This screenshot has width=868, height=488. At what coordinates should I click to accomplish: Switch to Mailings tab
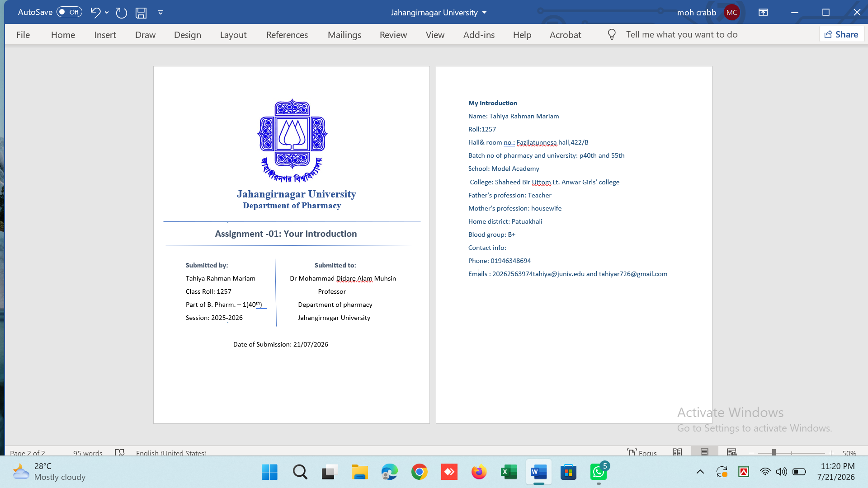pyautogui.click(x=344, y=35)
